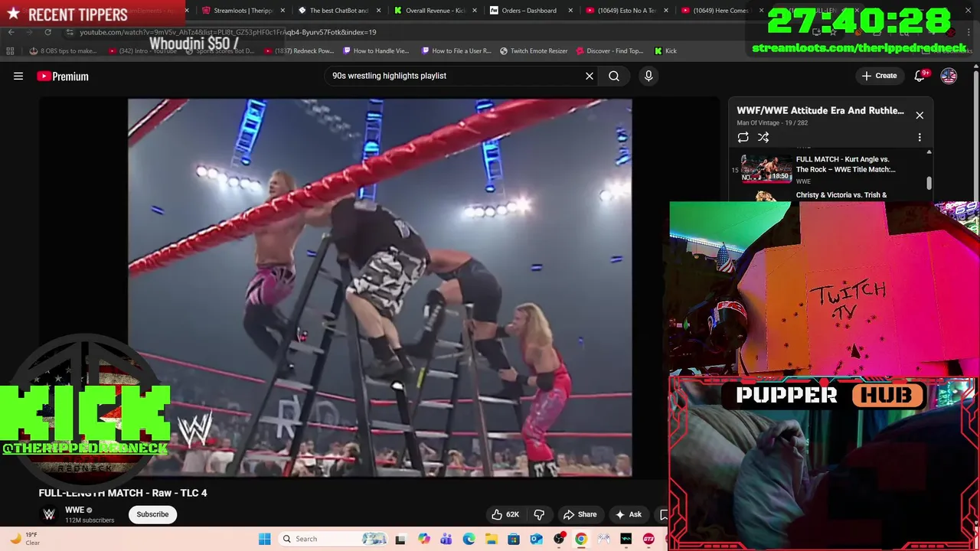The width and height of the screenshot is (980, 551).
Task: Ask about this video
Action: tap(629, 514)
